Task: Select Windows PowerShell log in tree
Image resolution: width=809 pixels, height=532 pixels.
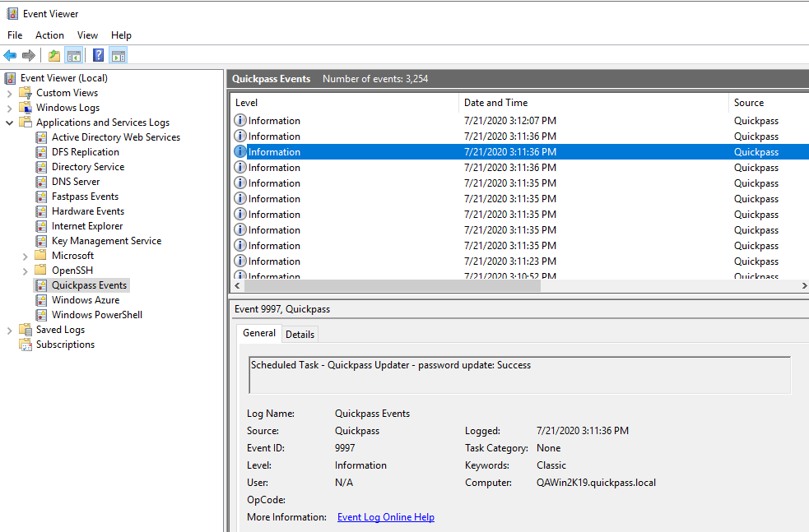Action: pyautogui.click(x=97, y=315)
